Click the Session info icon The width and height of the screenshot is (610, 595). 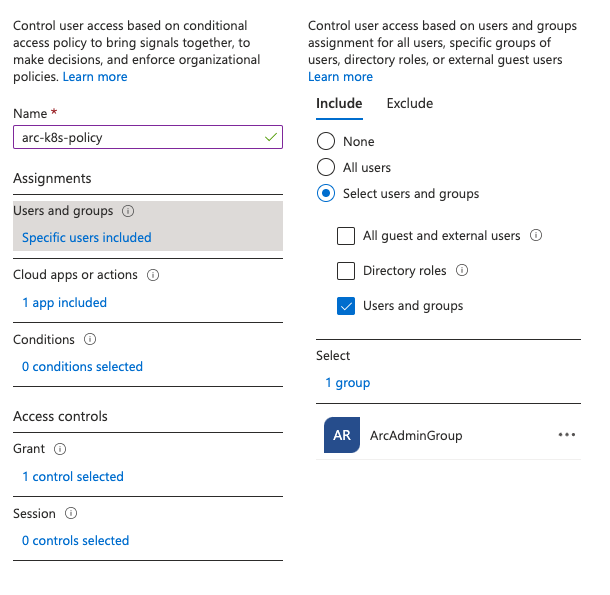[71, 514]
